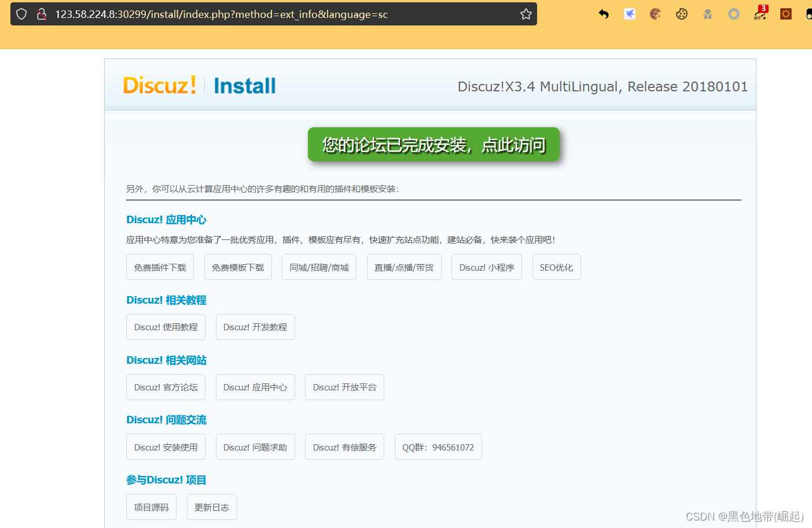Viewport: 812px width, 528px height.
Task: Open site information via the padlock icon
Action: pyautogui.click(x=42, y=13)
